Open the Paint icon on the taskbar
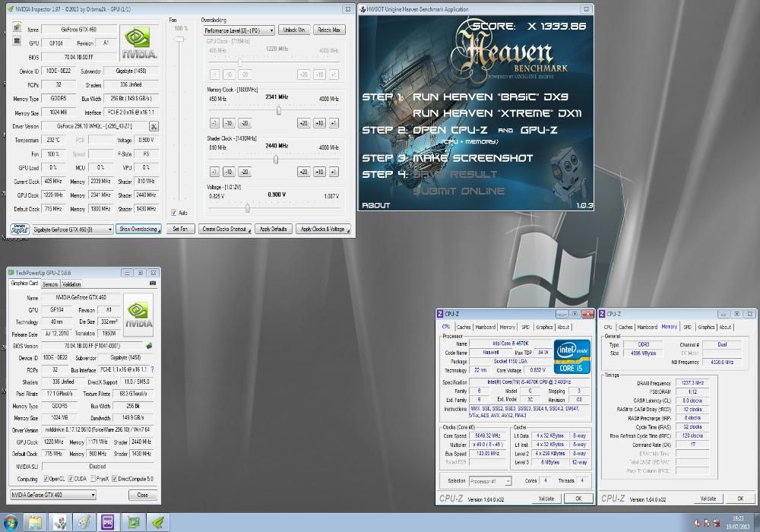760x532 pixels. [84, 522]
